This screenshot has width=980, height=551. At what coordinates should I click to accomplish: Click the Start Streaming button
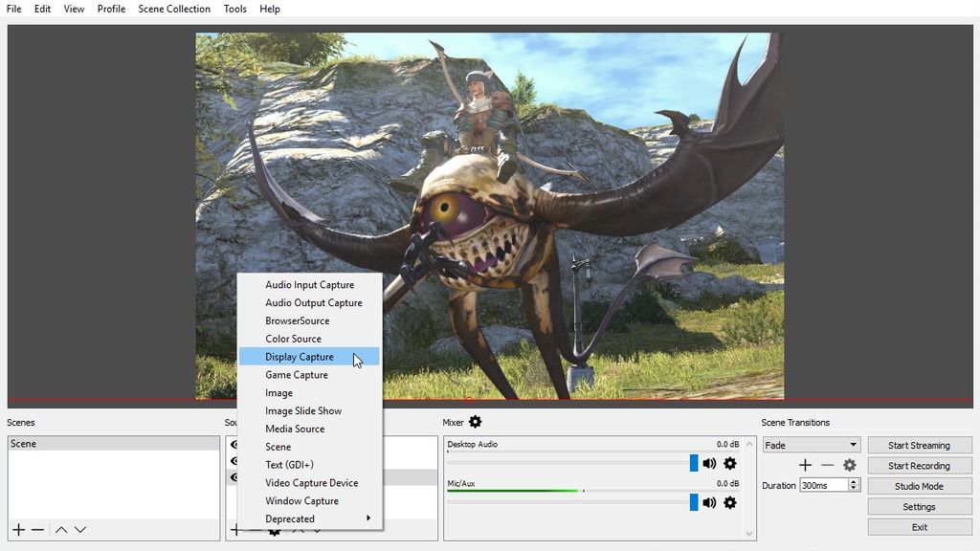(919, 444)
